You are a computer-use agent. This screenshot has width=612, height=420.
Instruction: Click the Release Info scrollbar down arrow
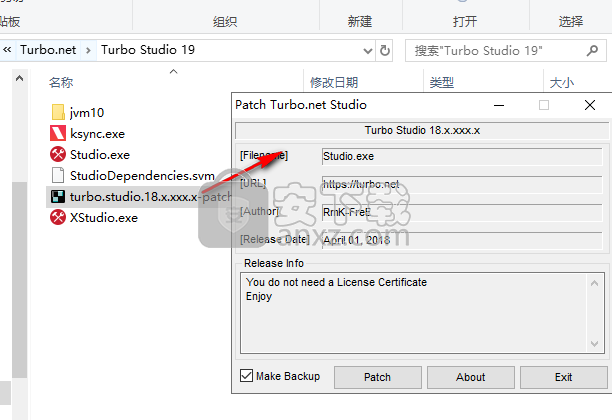point(594,344)
